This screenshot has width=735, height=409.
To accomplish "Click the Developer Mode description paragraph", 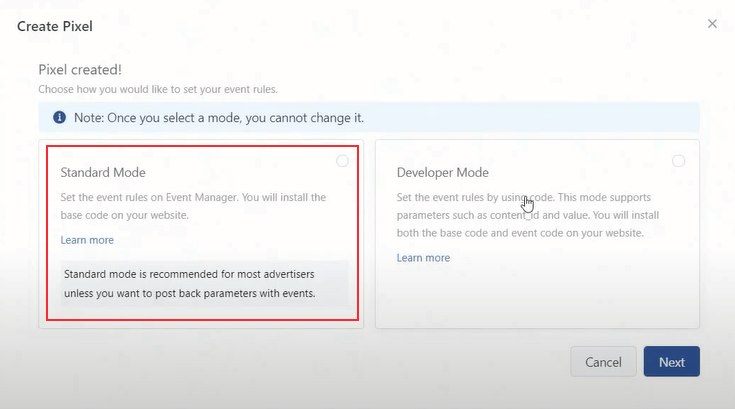I will (520, 214).
